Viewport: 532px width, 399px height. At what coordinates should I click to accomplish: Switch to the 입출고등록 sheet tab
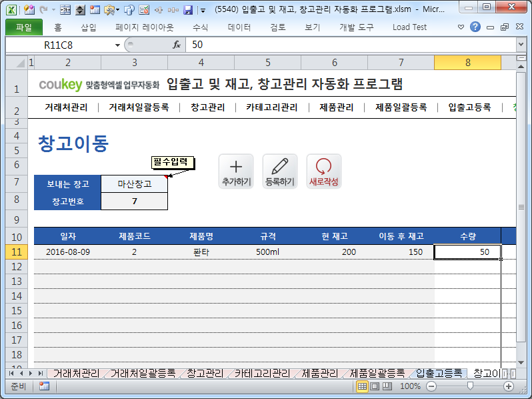pos(439,374)
